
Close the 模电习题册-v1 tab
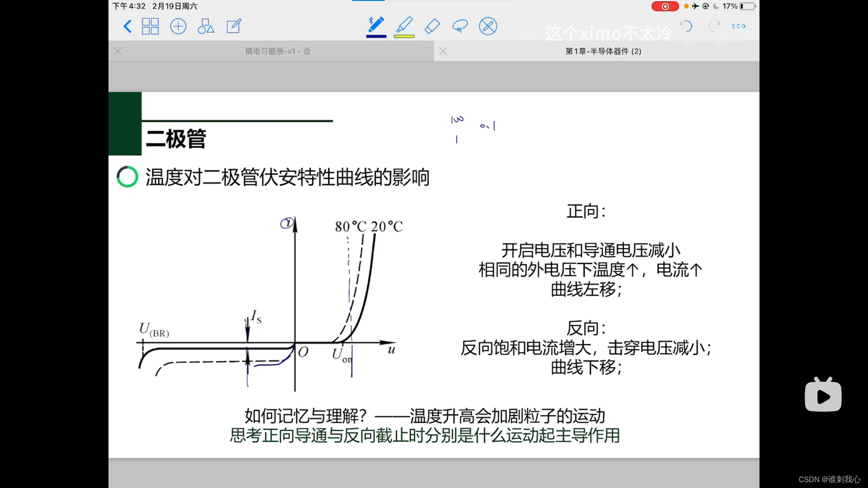coord(118,51)
